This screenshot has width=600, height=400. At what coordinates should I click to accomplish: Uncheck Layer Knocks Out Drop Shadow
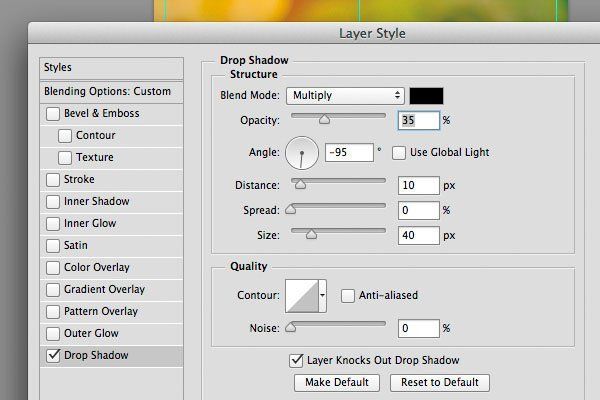coord(296,361)
